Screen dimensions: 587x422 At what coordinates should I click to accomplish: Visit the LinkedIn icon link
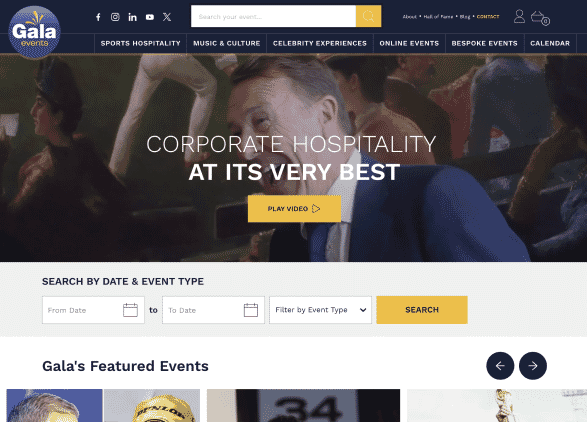point(133,17)
